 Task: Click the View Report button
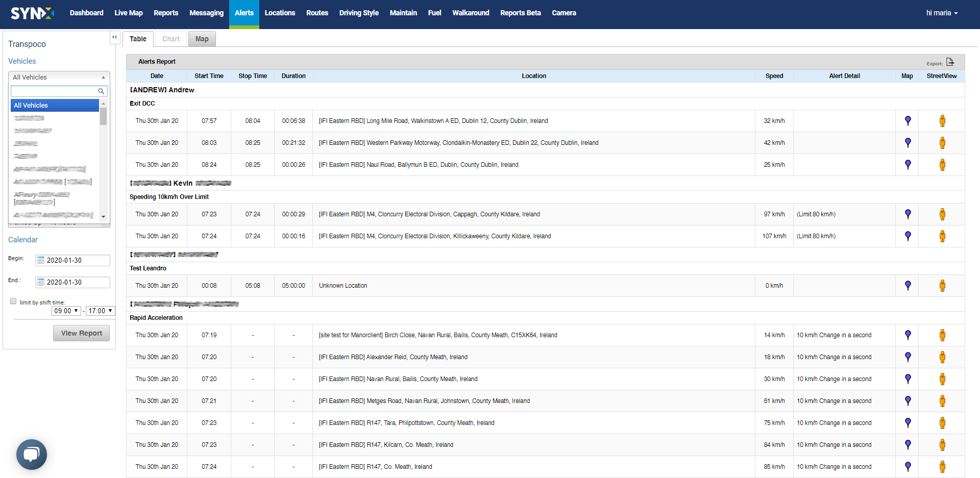[82, 333]
